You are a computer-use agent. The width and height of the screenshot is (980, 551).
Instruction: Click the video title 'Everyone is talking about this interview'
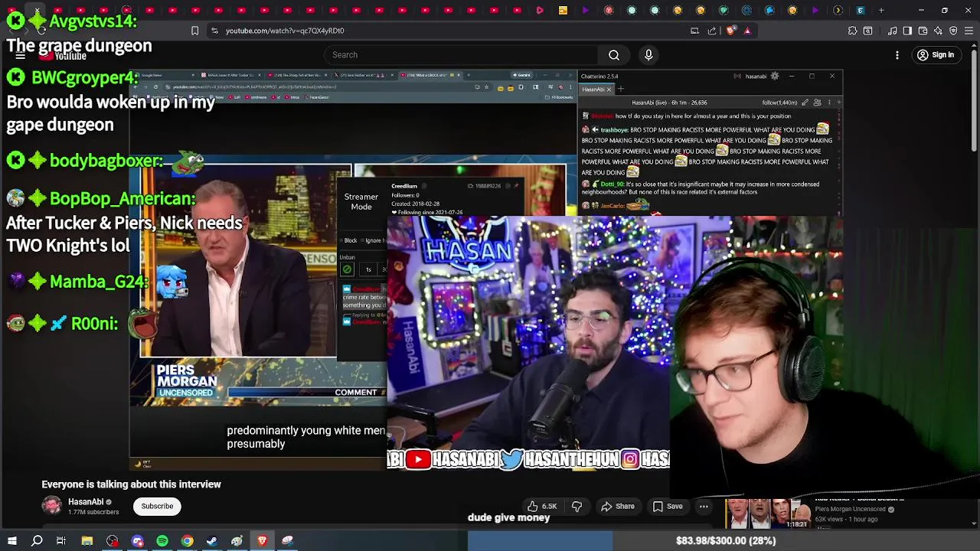click(131, 484)
